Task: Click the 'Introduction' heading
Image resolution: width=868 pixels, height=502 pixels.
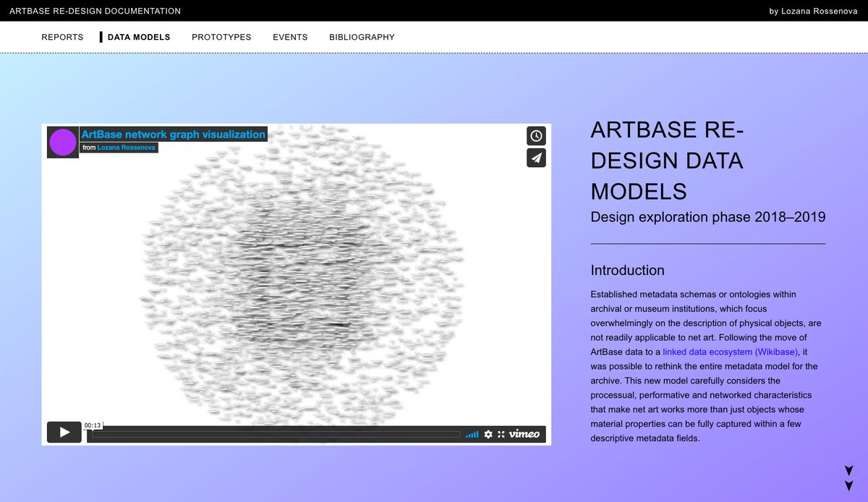Action: [627, 271]
